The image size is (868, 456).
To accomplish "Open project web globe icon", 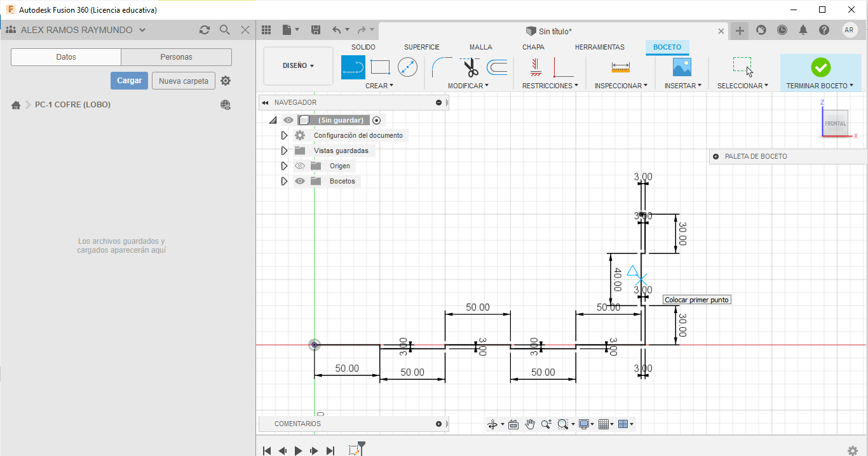I will click(x=226, y=105).
